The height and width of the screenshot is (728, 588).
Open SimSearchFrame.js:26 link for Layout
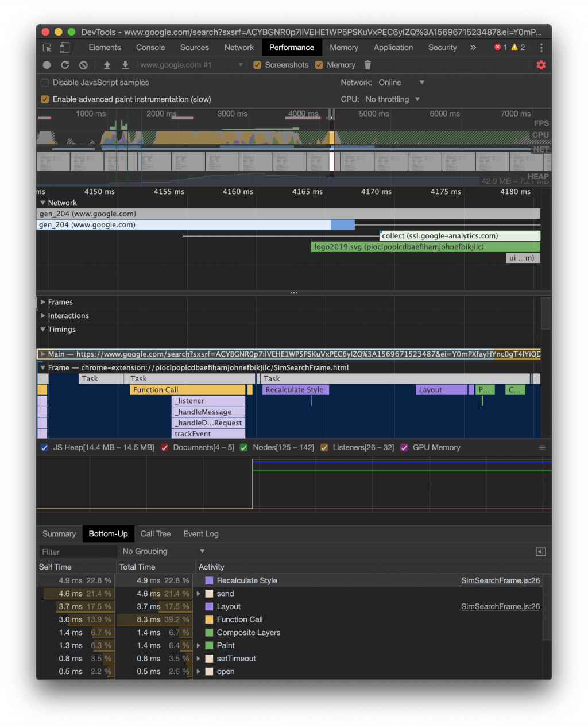pyautogui.click(x=500, y=607)
